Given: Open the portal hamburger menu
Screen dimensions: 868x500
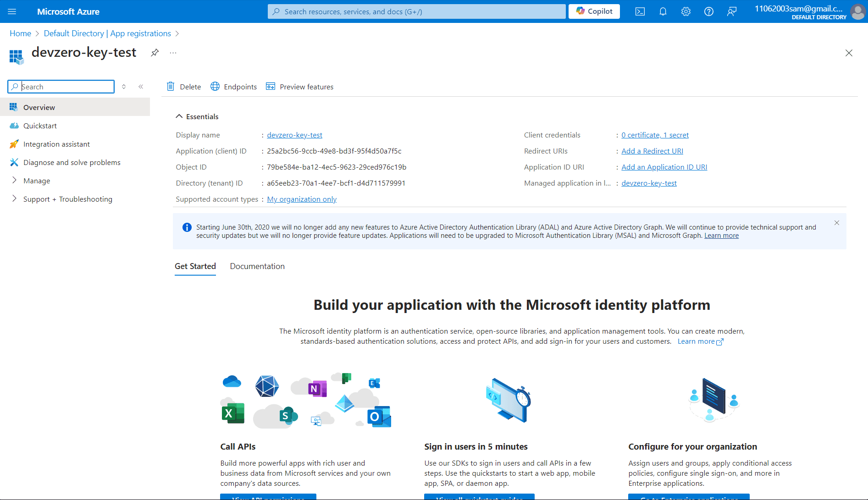Looking at the screenshot, I should [12, 11].
